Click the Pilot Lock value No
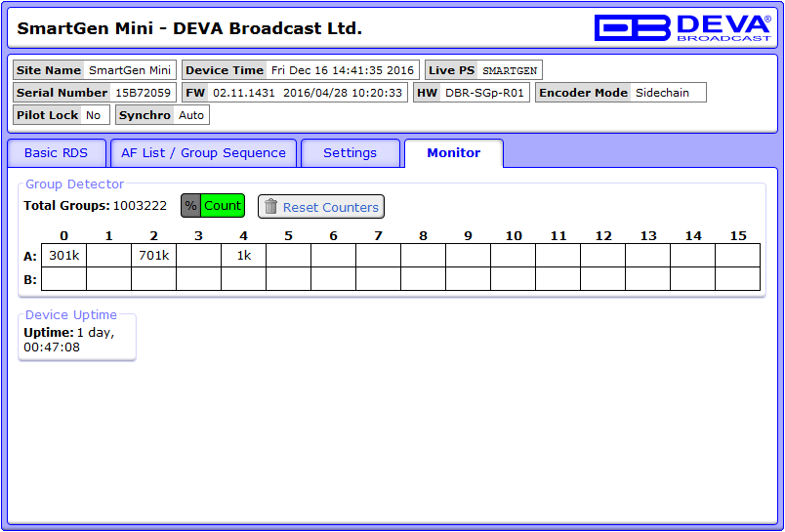 coord(93,115)
